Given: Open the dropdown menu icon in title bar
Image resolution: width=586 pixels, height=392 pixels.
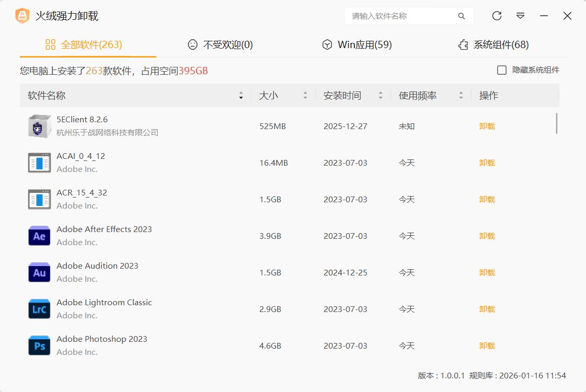Looking at the screenshot, I should [x=520, y=16].
